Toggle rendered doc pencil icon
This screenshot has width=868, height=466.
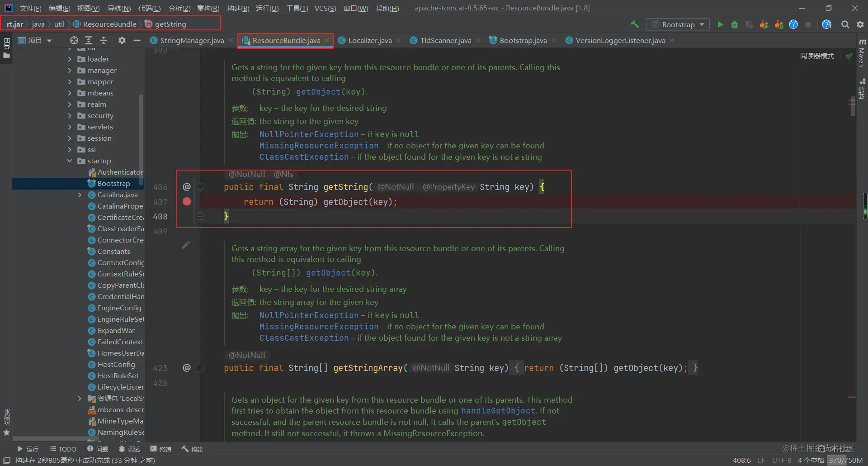186,245
